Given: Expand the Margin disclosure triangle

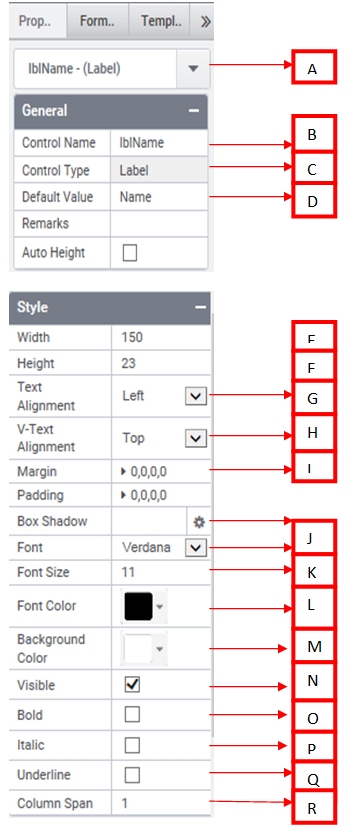Looking at the screenshot, I should click(x=124, y=471).
